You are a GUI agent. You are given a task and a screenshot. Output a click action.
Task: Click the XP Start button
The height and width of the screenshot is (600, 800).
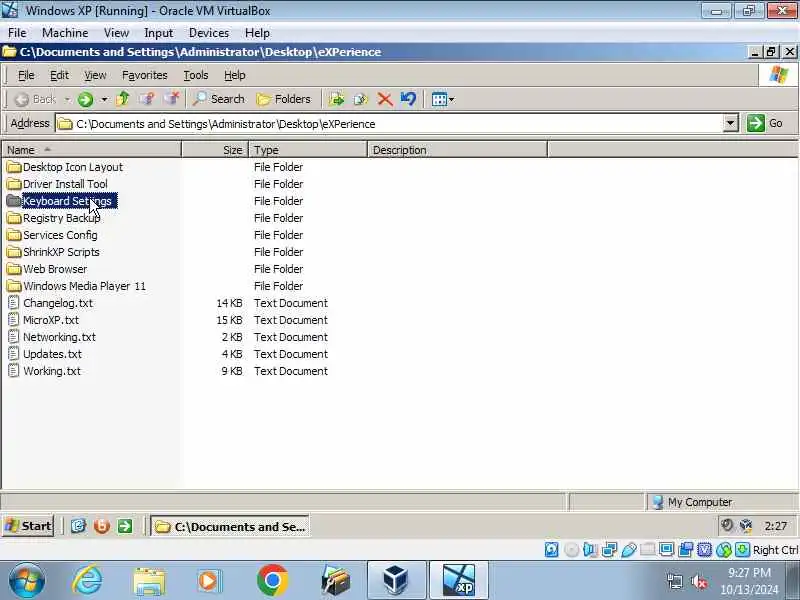[x=28, y=526]
